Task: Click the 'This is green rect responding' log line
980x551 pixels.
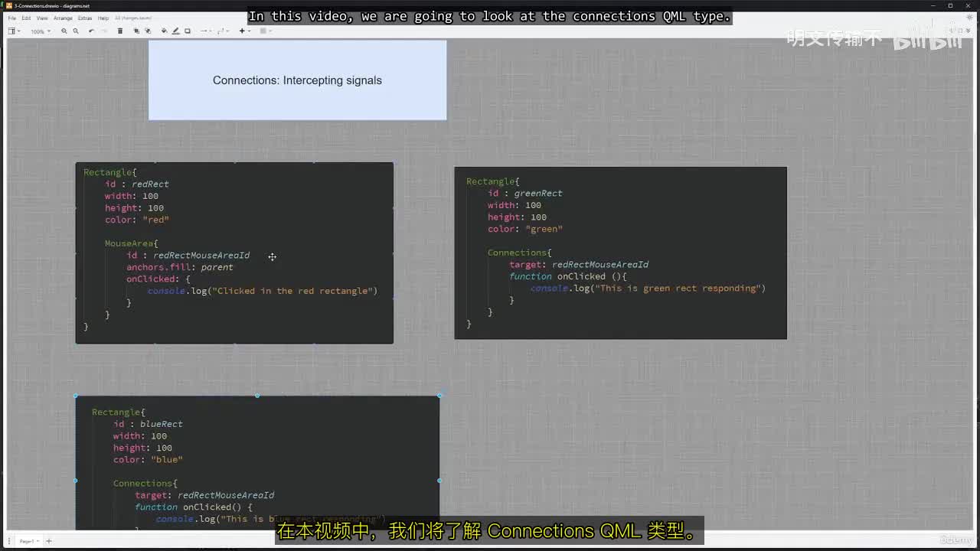Action: coord(648,289)
